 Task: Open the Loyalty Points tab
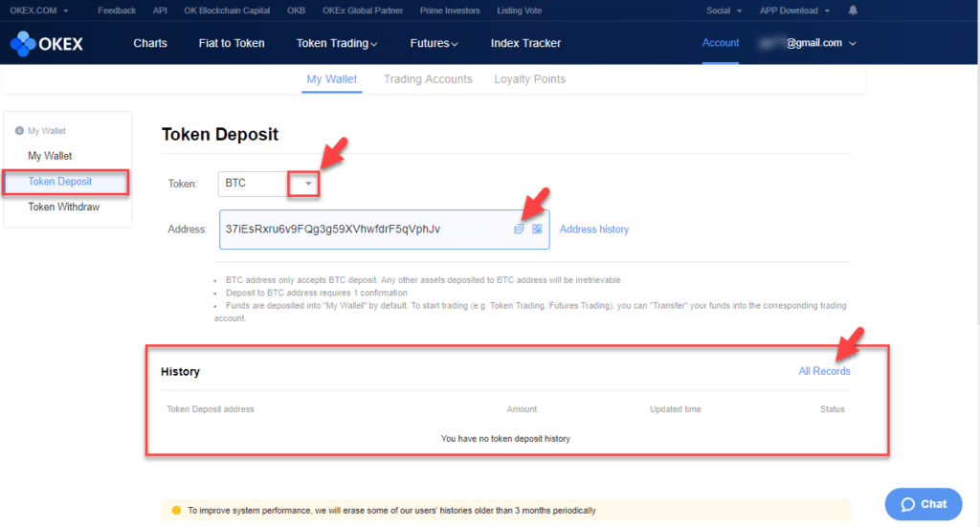click(529, 79)
